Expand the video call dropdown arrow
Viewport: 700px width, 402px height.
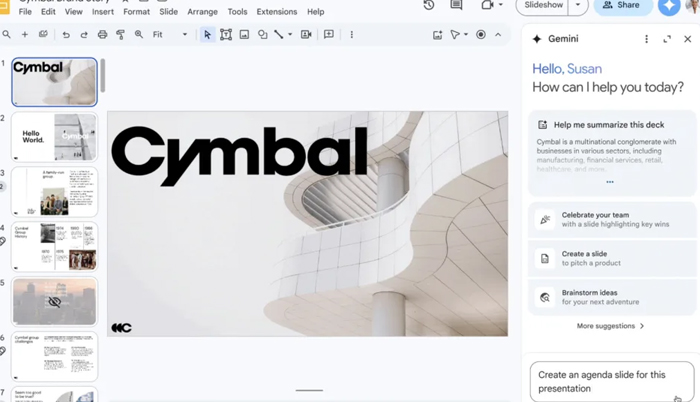point(500,5)
